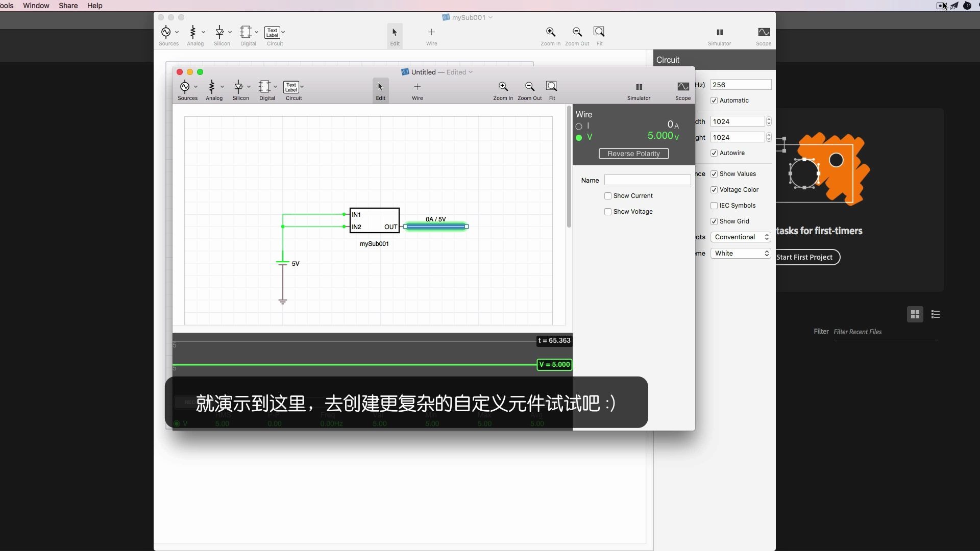Click the Reverse Polarity button
Screen dimensions: 980x551
pyautogui.click(x=634, y=154)
